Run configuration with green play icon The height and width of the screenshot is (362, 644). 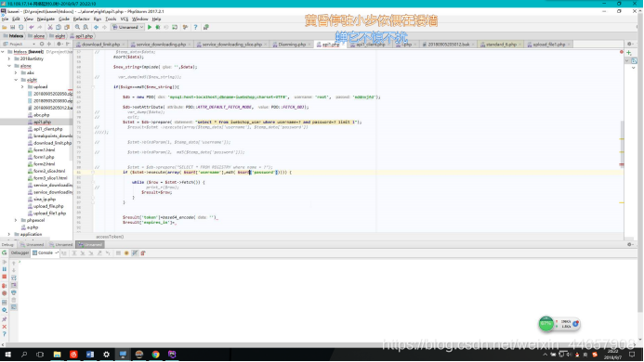(150, 27)
